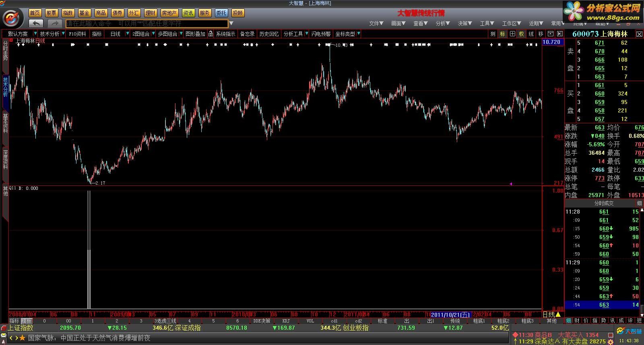Open the 文件 menu

[376, 23]
